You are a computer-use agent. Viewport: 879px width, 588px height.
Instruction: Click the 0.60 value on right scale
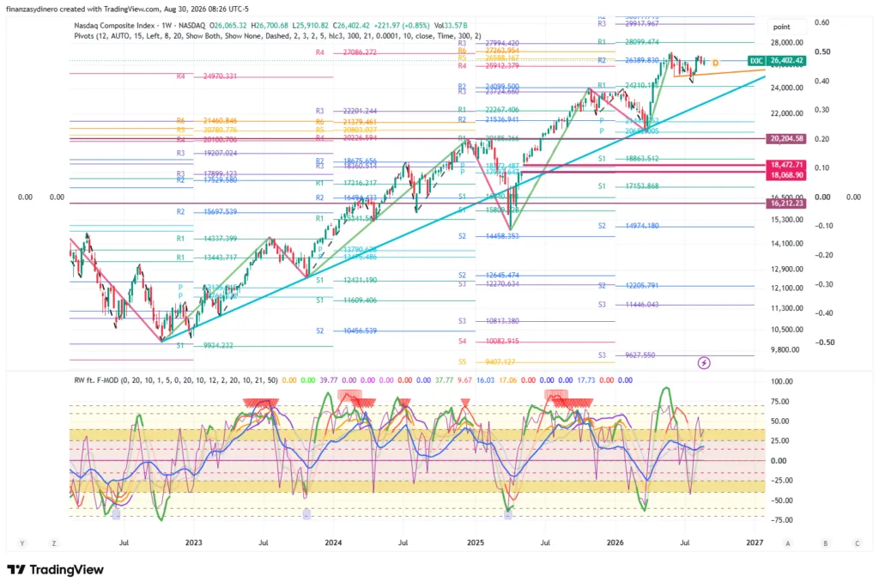(x=821, y=22)
